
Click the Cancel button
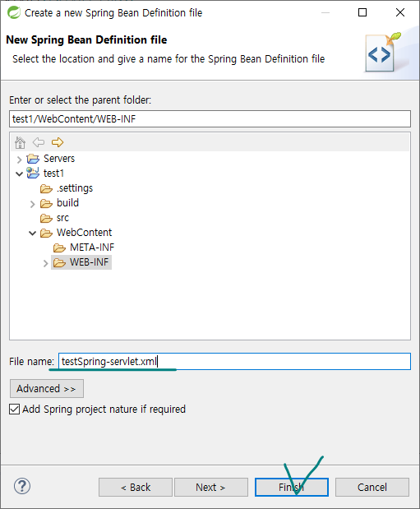pos(372,488)
